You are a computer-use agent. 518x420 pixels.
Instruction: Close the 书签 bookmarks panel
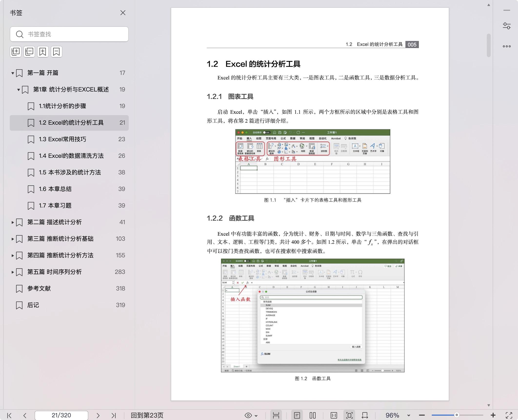[x=123, y=13]
